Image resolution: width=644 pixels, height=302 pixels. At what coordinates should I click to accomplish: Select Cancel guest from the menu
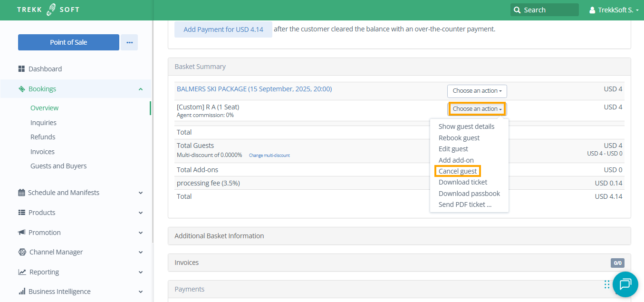[x=458, y=171]
